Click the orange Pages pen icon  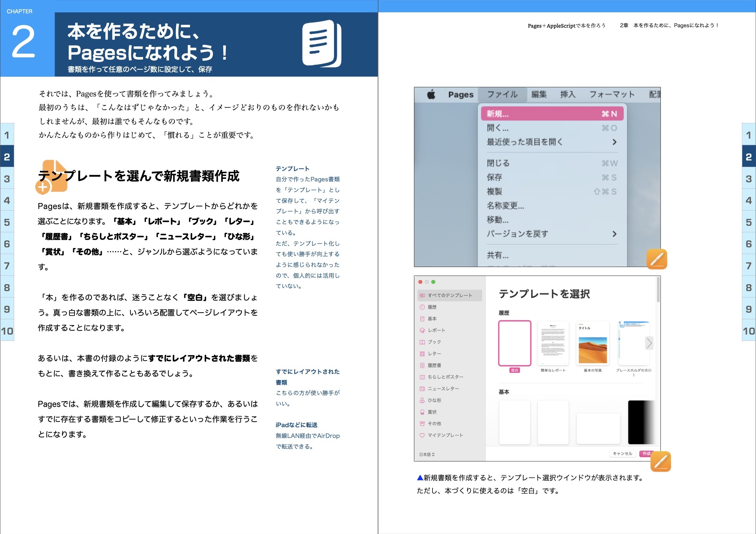[656, 259]
